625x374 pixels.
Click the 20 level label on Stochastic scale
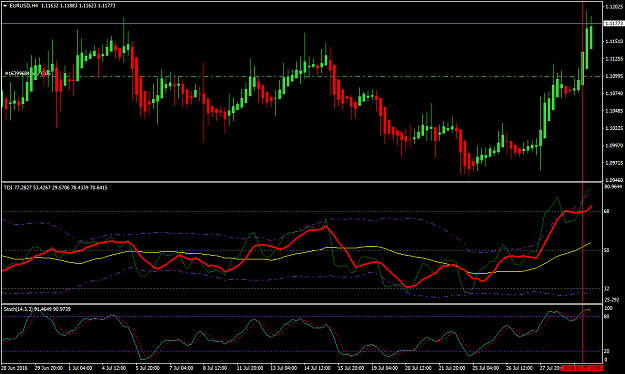click(x=607, y=351)
